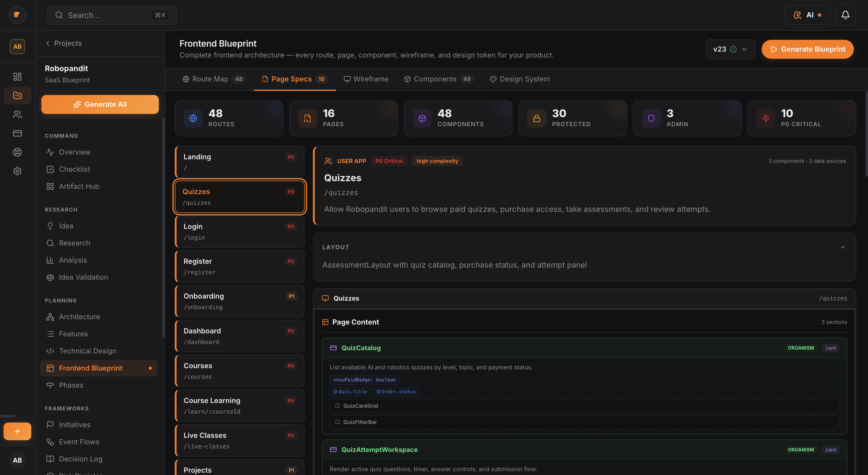The image size is (868, 475).
Task: Tick the QuizCardGrid checkbox
Action: pyautogui.click(x=337, y=406)
